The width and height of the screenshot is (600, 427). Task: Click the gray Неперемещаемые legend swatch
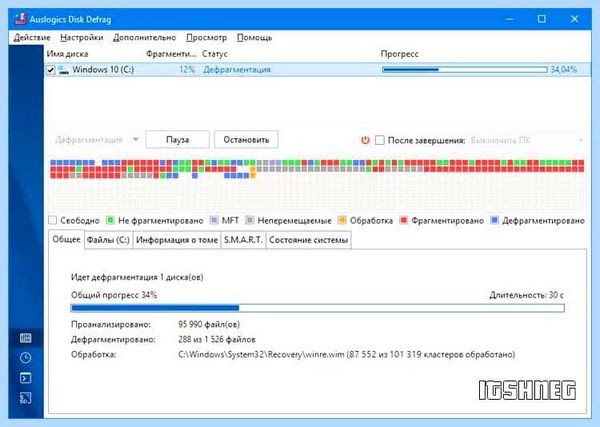click(250, 220)
